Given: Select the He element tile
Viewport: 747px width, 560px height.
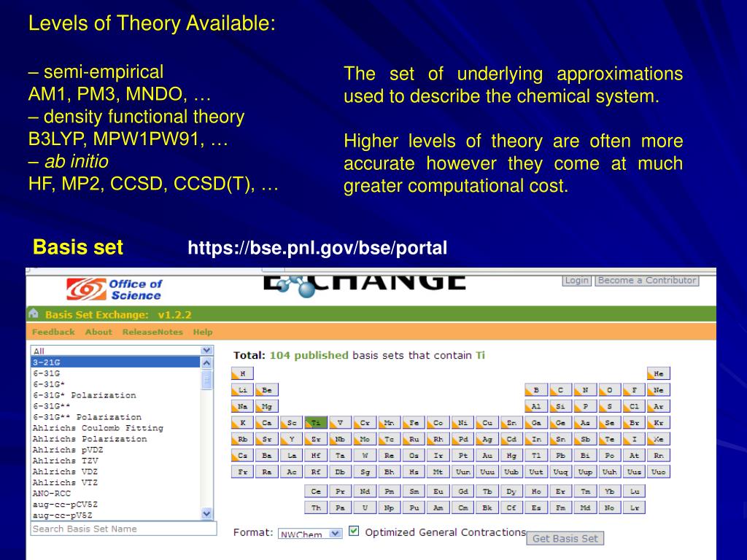Looking at the screenshot, I should point(658,373).
